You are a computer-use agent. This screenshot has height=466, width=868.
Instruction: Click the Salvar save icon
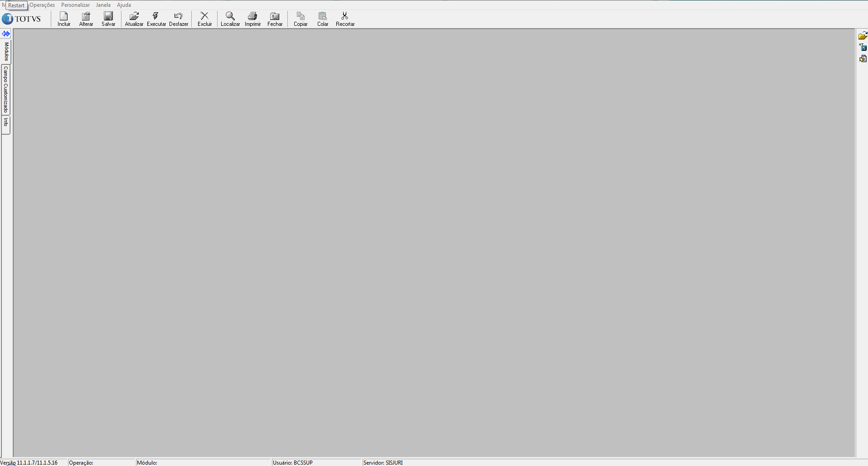108,19
